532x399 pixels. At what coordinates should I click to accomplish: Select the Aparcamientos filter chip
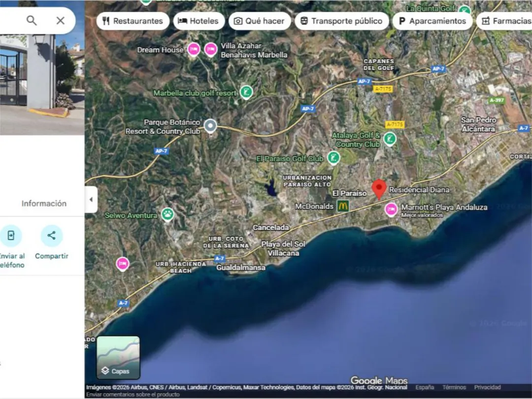pos(432,21)
